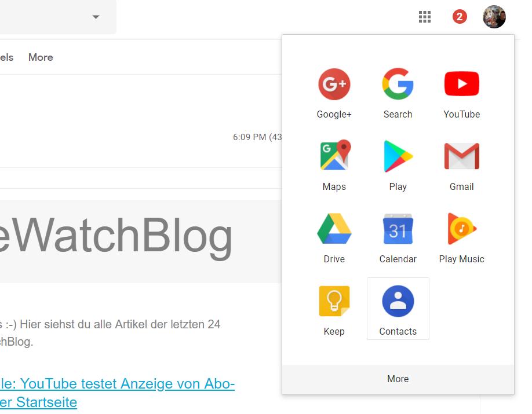This screenshot has width=532, height=414.
Task: Open the account profile picture menu
Action: tap(494, 17)
